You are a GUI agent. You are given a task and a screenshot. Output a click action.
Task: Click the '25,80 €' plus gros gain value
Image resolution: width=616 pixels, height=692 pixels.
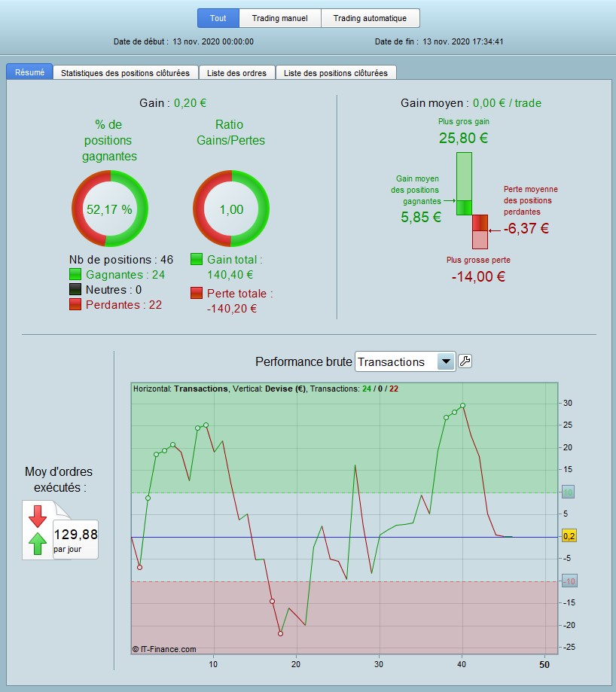tap(463, 138)
